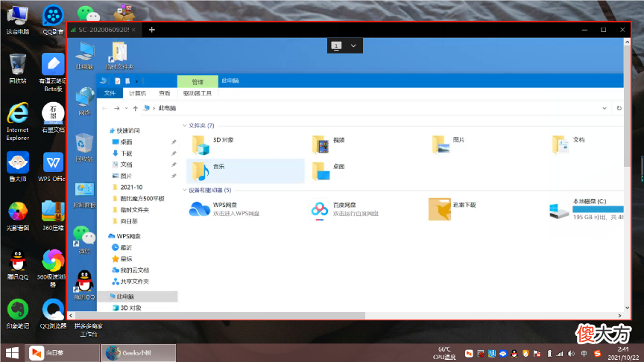
Task: Go up one level in Explorer
Action: (135, 108)
